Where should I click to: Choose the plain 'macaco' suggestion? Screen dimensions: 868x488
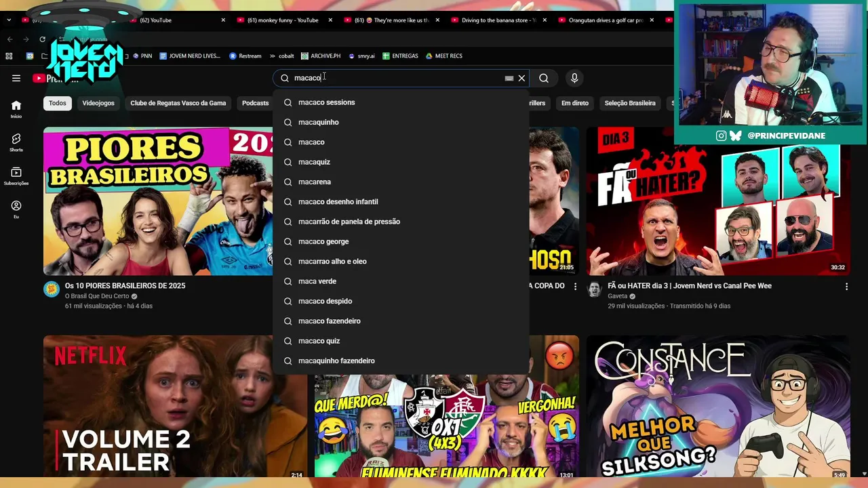click(401, 142)
